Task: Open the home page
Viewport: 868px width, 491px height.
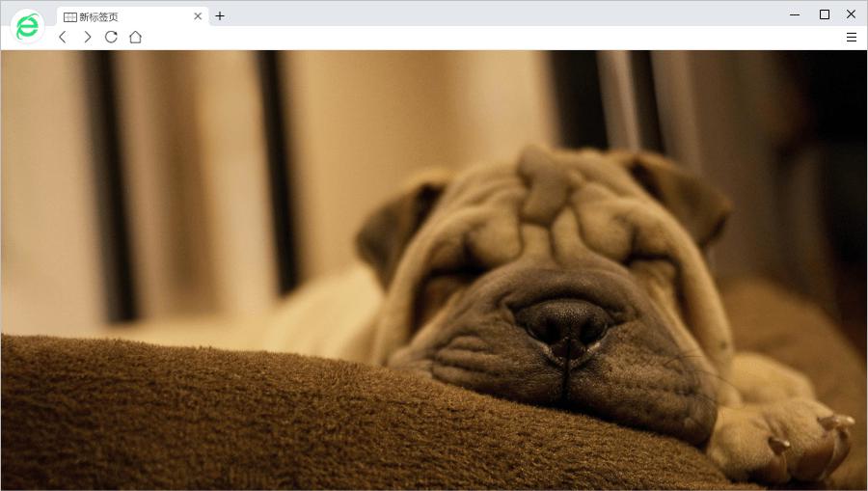Action: [x=135, y=37]
